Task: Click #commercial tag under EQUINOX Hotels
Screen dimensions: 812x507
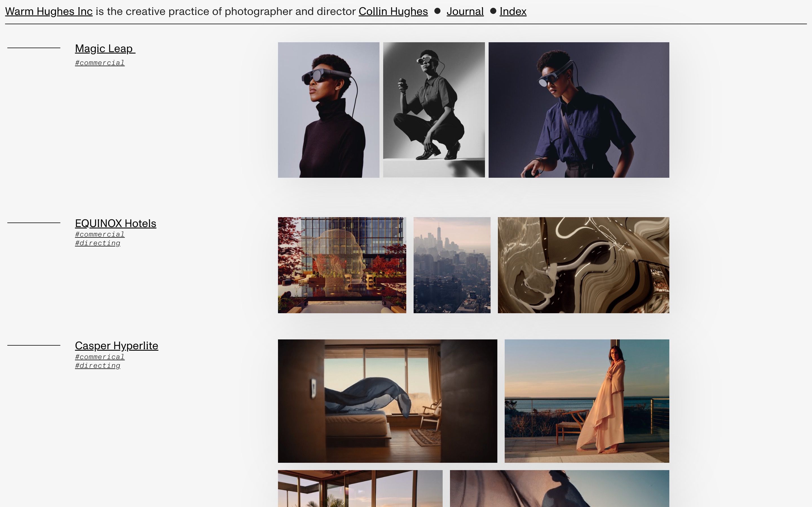Action: click(x=100, y=234)
